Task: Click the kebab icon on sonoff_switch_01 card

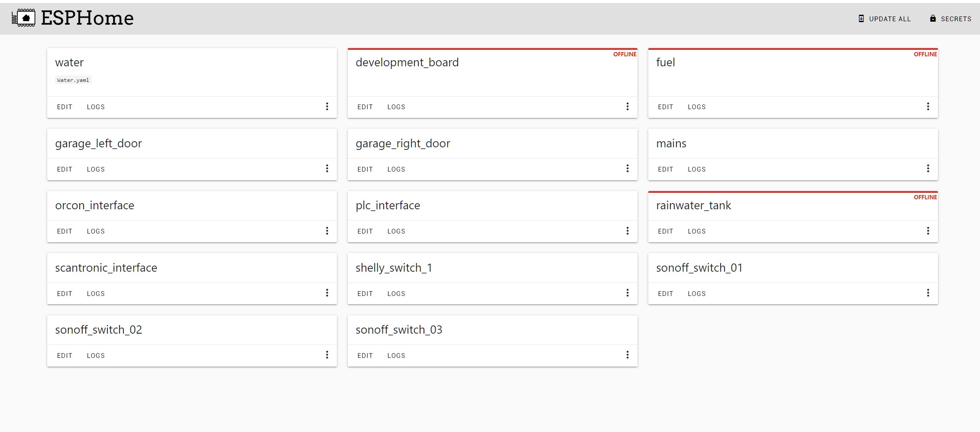Action: (928, 293)
